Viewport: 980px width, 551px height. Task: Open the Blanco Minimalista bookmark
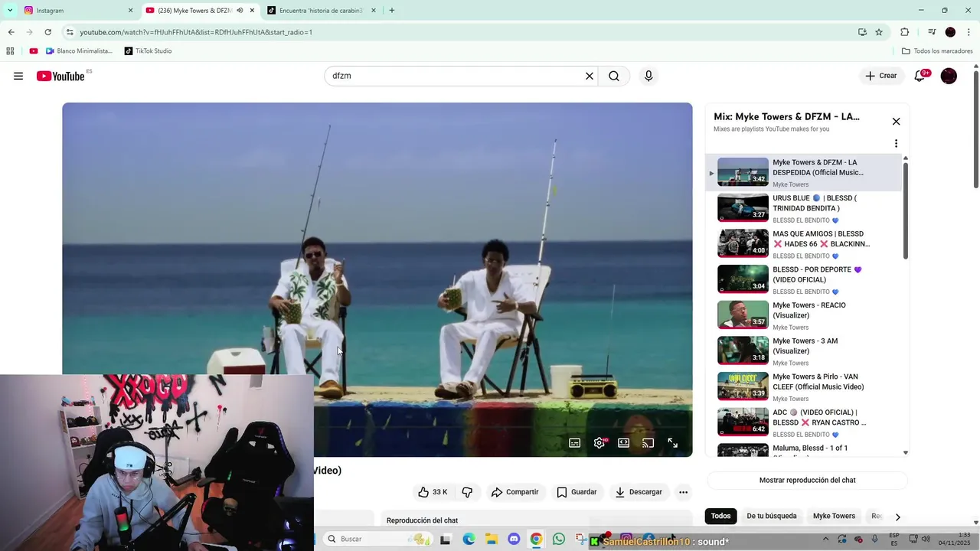coord(79,51)
